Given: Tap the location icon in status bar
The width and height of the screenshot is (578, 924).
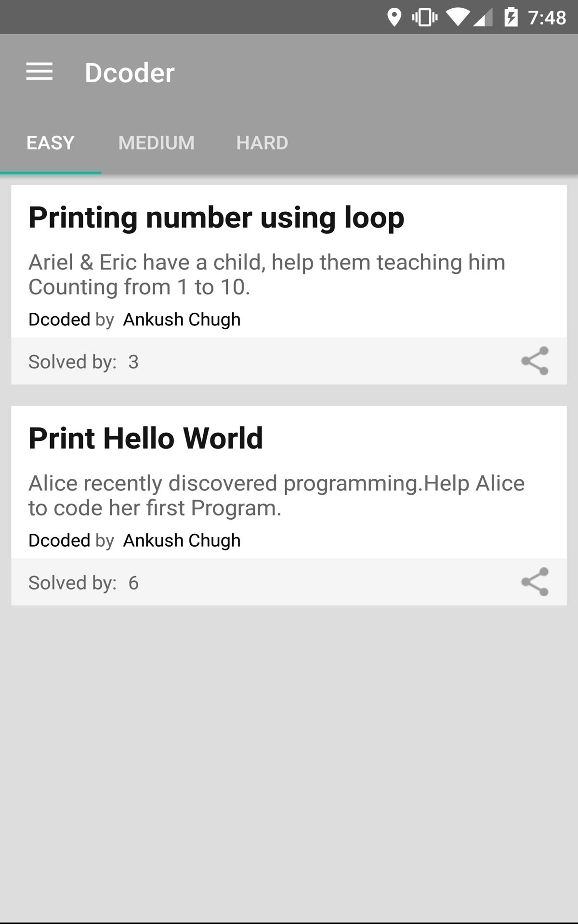Looking at the screenshot, I should 394,18.
